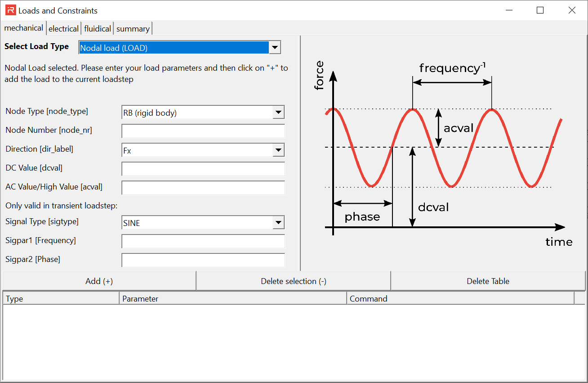Switch to the electrical tab
This screenshot has height=383, width=588.
(x=63, y=28)
